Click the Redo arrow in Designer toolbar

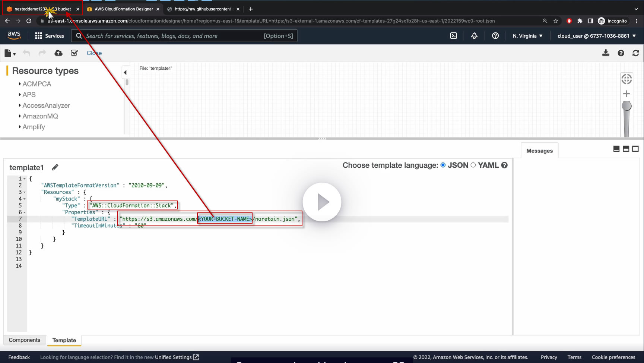pyautogui.click(x=42, y=53)
